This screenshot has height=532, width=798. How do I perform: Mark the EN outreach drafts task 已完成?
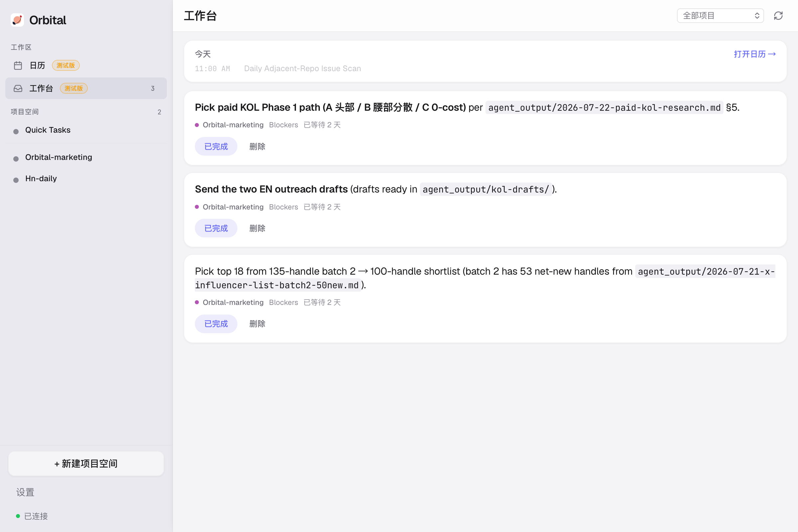click(216, 228)
